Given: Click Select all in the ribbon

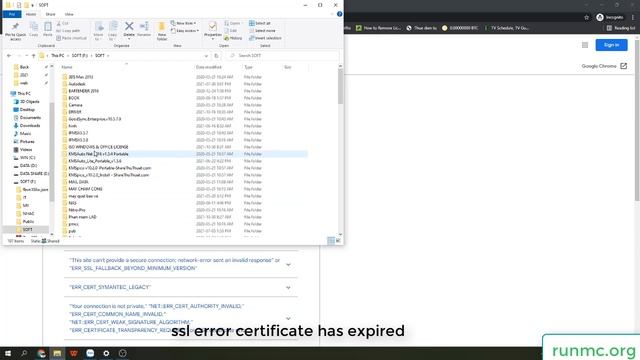Looking at the screenshot, I should [x=260, y=23].
